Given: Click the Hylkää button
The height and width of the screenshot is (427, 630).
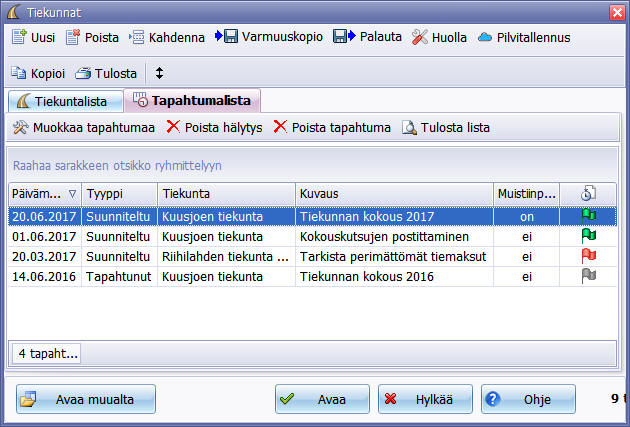Looking at the screenshot, I should 425,399.
